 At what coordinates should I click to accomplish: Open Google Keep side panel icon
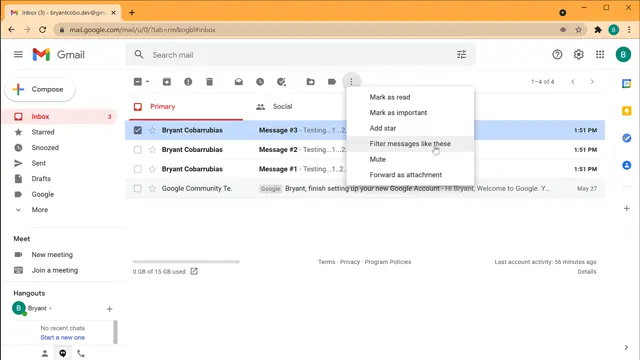click(627, 111)
